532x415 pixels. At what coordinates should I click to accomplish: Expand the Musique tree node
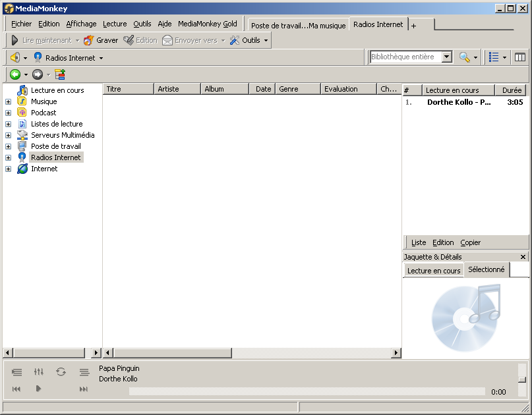pyautogui.click(x=8, y=101)
